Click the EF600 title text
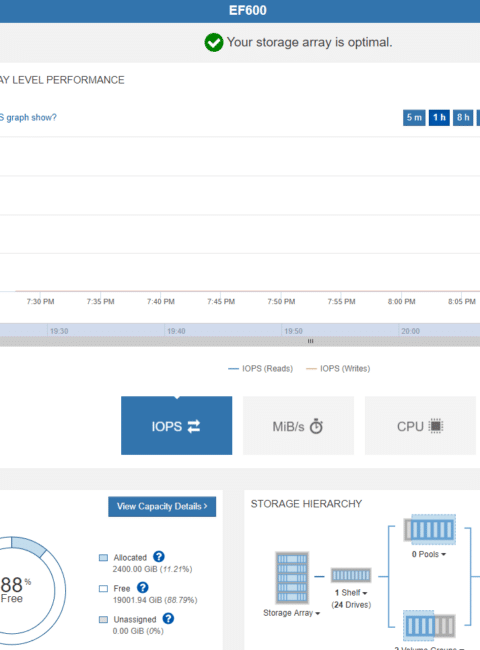 (248, 10)
